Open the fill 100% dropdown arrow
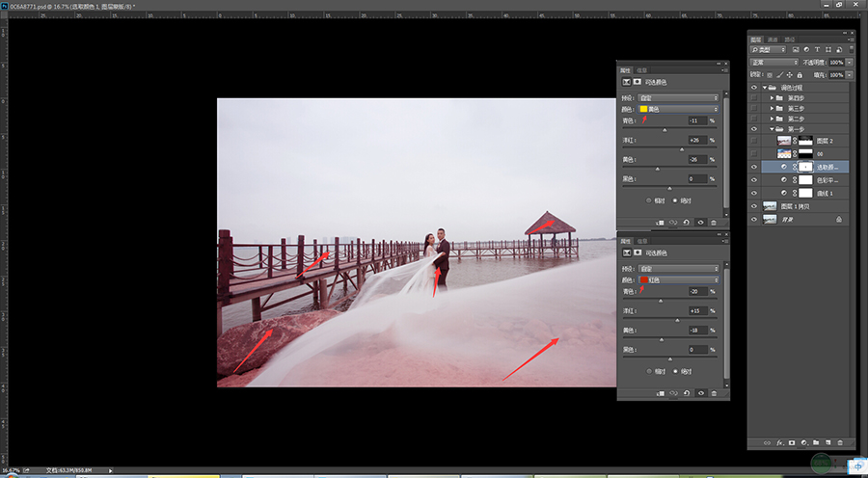Image resolution: width=868 pixels, height=478 pixels. click(x=850, y=75)
